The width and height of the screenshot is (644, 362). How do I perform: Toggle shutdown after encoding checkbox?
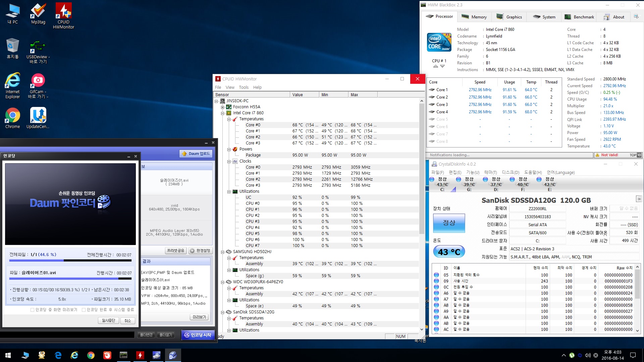pos(84,310)
